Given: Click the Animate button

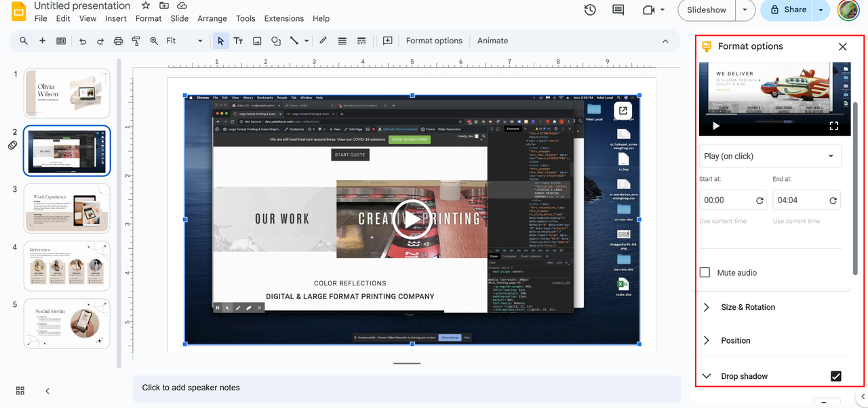Looking at the screenshot, I should point(493,41).
